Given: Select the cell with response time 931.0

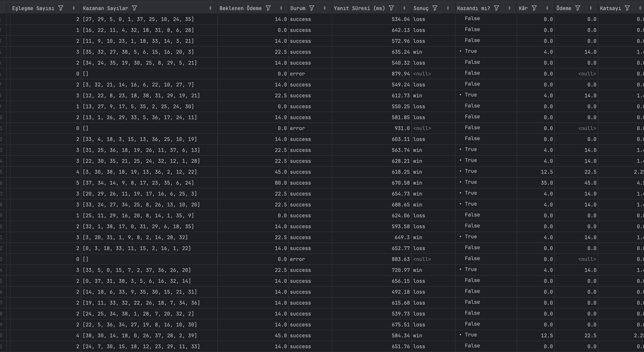Looking at the screenshot, I should click(x=402, y=128).
